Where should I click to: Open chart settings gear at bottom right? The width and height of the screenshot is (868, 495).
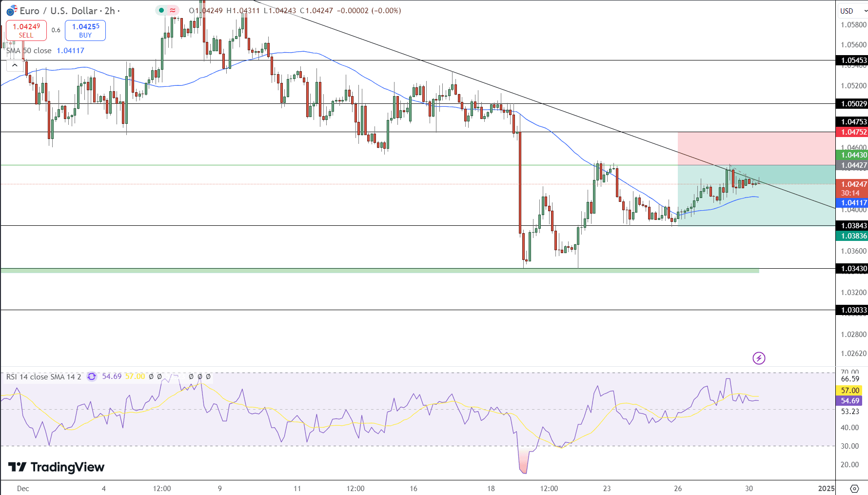[x=854, y=488]
